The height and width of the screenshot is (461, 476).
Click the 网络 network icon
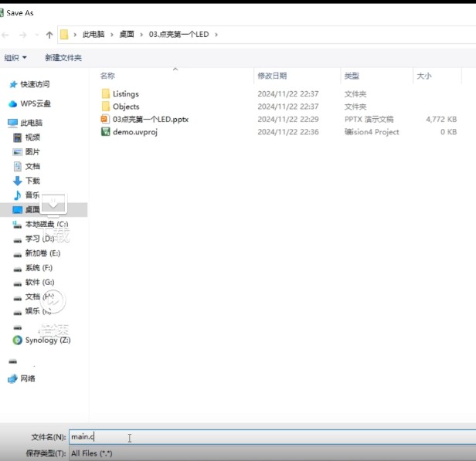(x=12, y=378)
